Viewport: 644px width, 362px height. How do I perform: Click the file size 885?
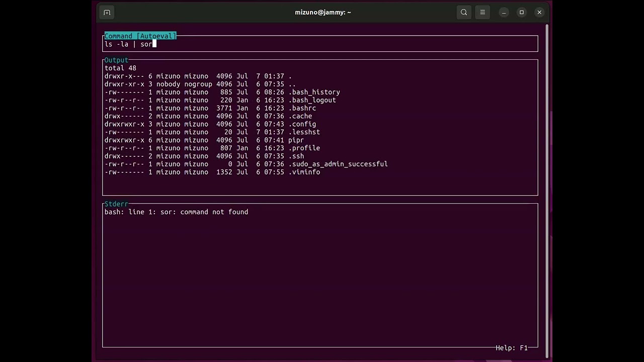coord(226,92)
